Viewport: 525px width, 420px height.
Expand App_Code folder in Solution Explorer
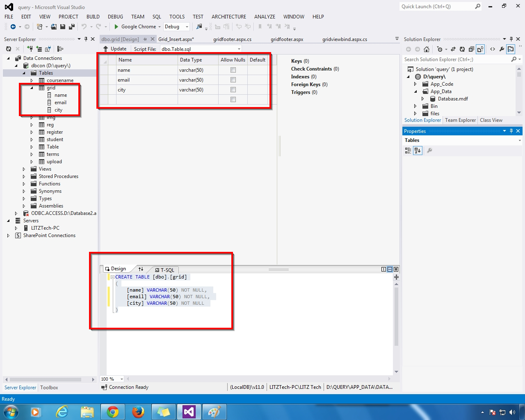click(x=415, y=84)
